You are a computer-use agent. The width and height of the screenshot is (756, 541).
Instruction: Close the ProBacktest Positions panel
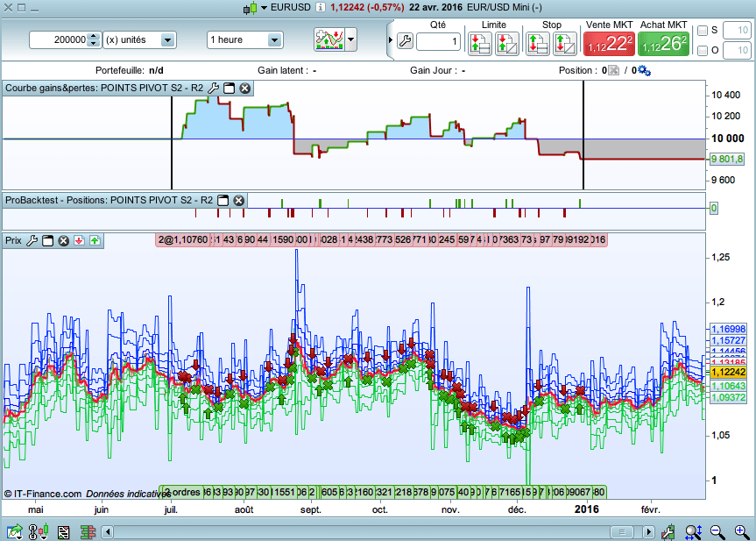(238, 200)
